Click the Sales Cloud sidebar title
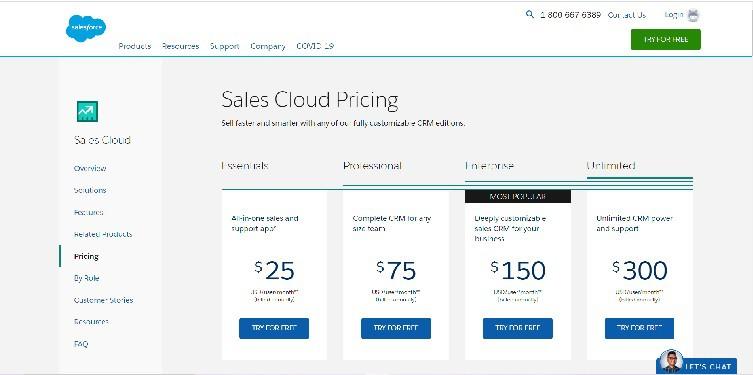Screen dimensions: 753x375 102,140
